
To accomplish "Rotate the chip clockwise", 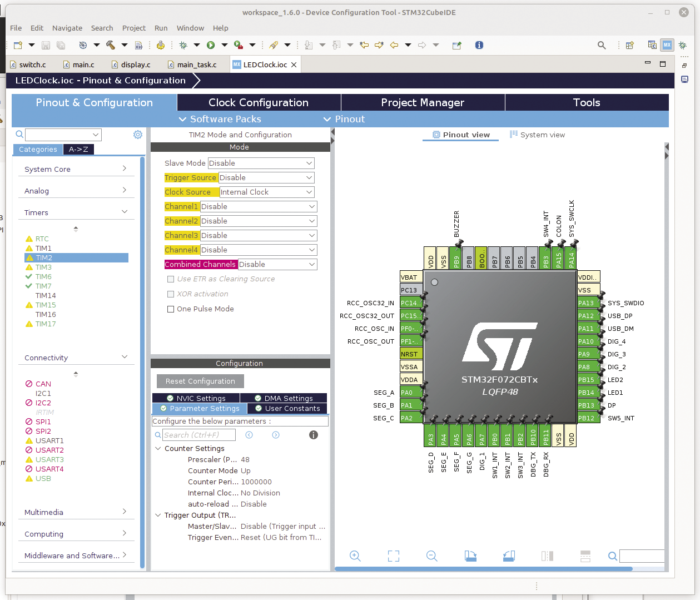I will tap(470, 556).
